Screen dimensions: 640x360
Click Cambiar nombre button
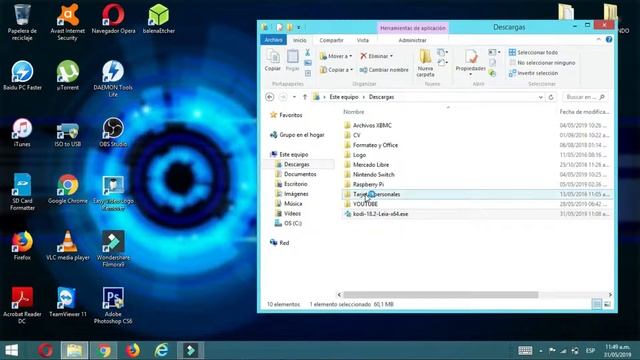pos(384,70)
